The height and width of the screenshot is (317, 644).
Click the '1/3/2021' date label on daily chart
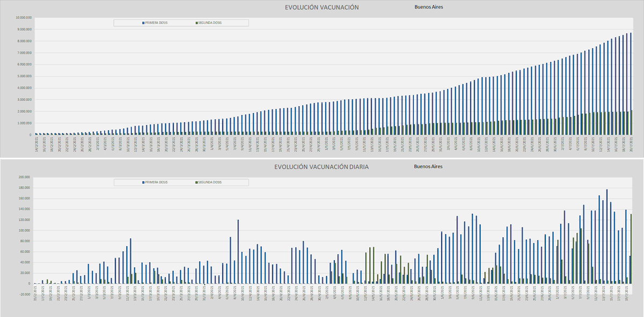(x=89, y=293)
